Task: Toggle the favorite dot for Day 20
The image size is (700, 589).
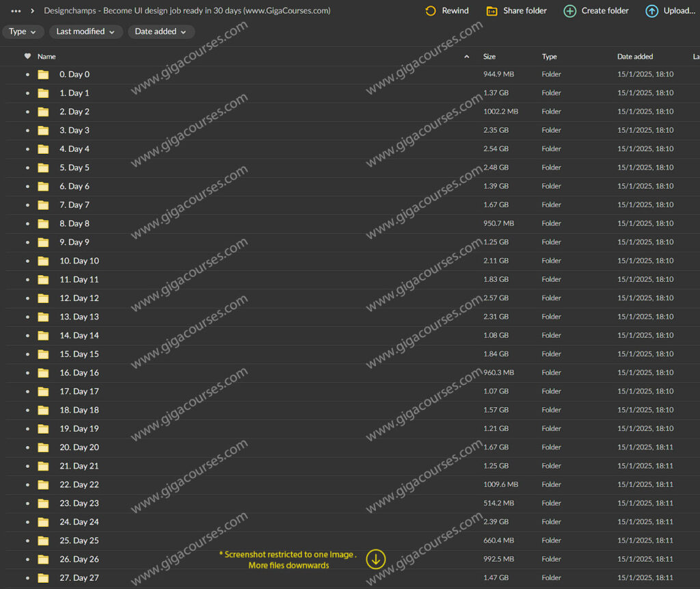Action: (x=27, y=447)
